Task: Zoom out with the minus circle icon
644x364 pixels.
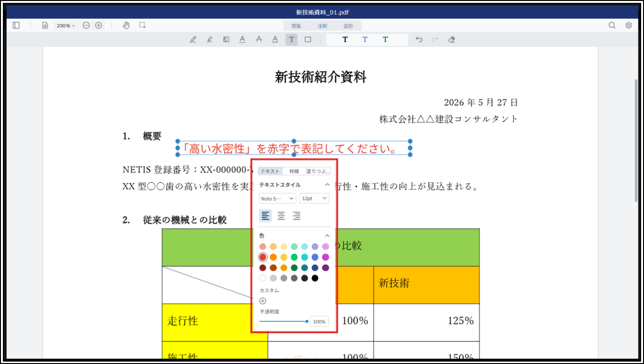Action: [86, 25]
